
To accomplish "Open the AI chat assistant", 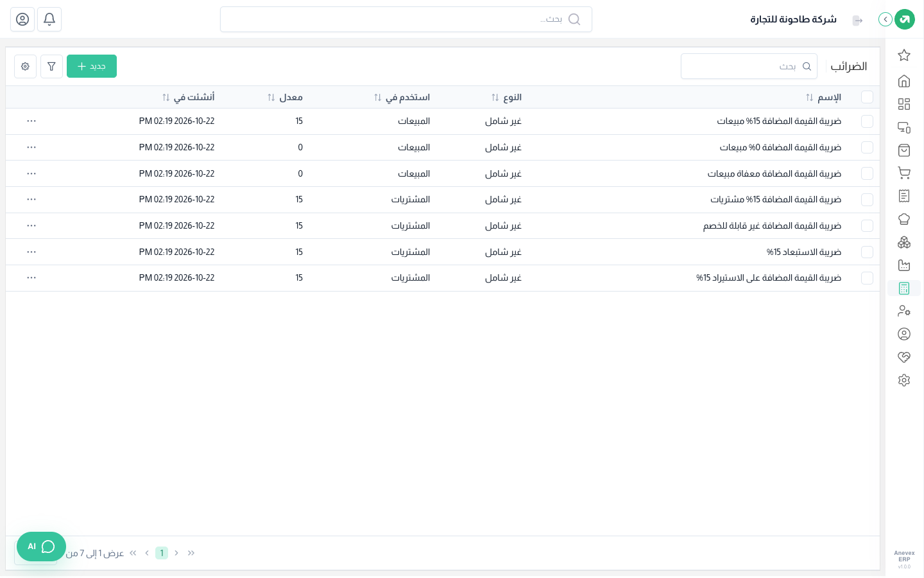I will tap(41, 547).
